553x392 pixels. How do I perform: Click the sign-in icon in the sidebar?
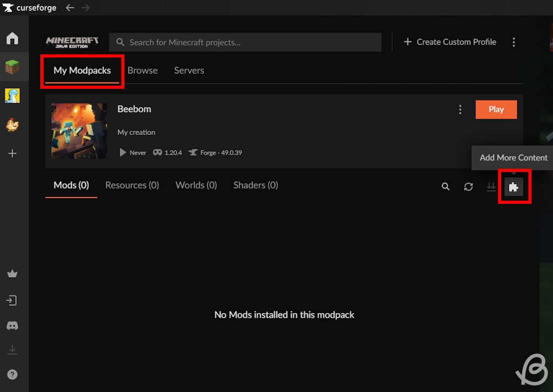click(x=14, y=300)
